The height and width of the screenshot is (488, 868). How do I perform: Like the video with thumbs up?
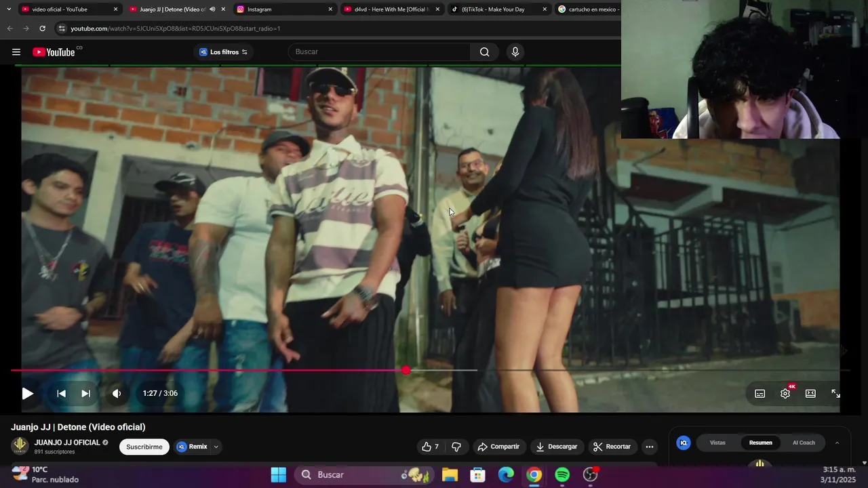click(431, 447)
